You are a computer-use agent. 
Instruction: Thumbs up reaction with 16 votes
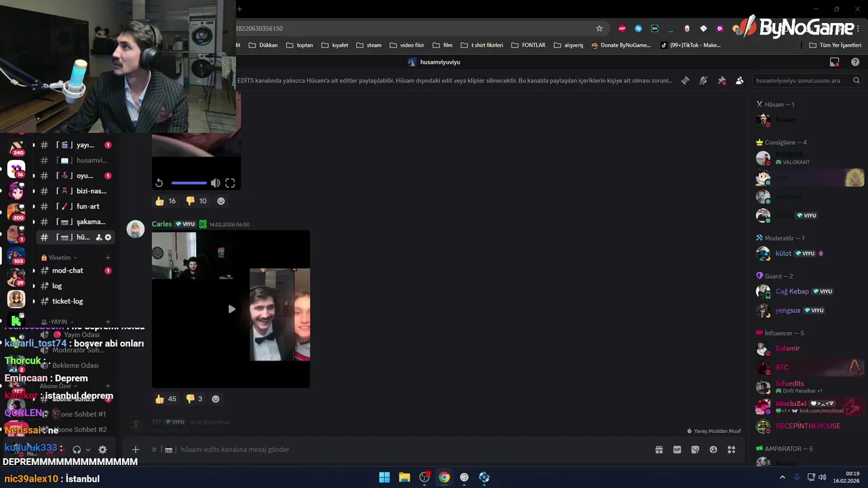(165, 201)
